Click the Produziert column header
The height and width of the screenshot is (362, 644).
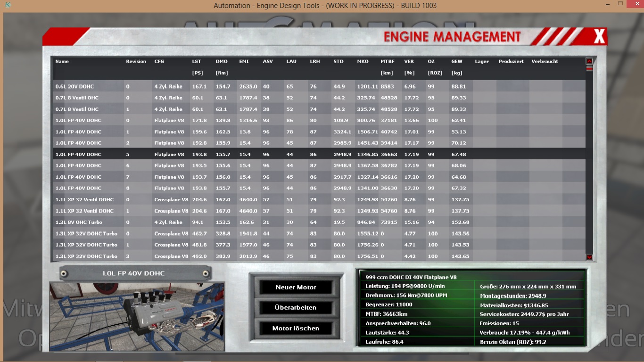[x=511, y=61]
